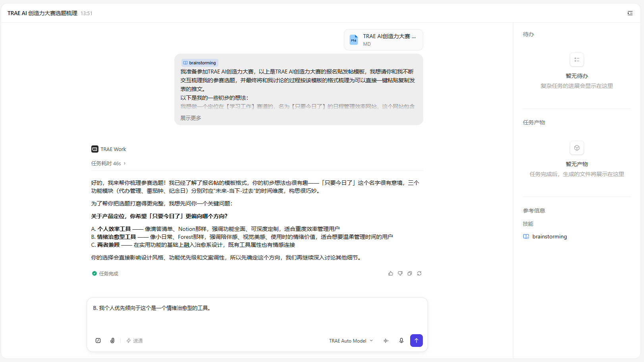Click the 技能 label
This screenshot has width=644, height=362.
528,224
